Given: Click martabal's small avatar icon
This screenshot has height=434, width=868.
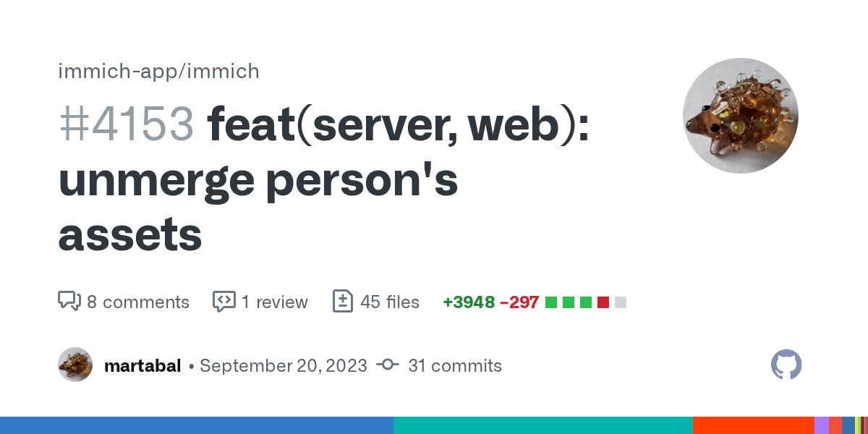Looking at the screenshot, I should [75, 365].
